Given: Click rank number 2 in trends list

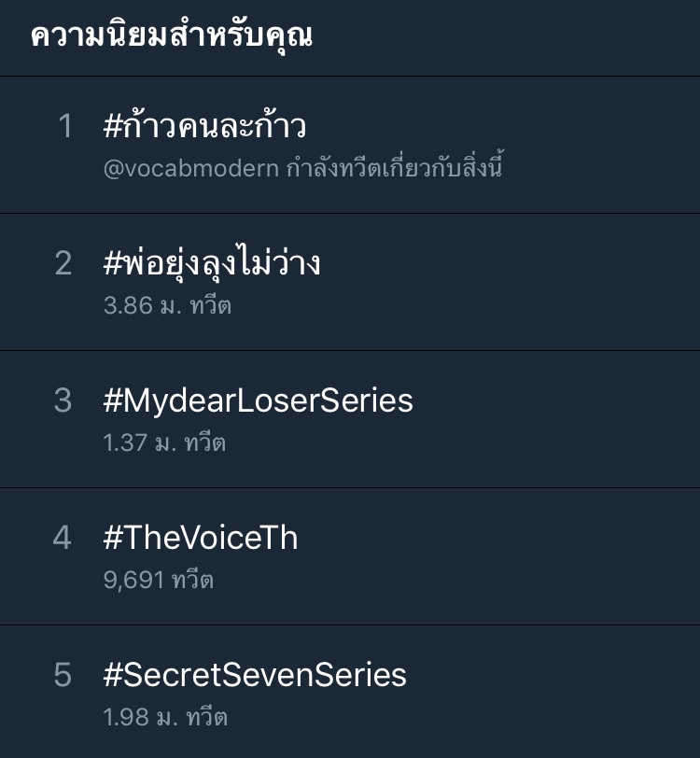Looking at the screenshot, I should coord(63,264).
